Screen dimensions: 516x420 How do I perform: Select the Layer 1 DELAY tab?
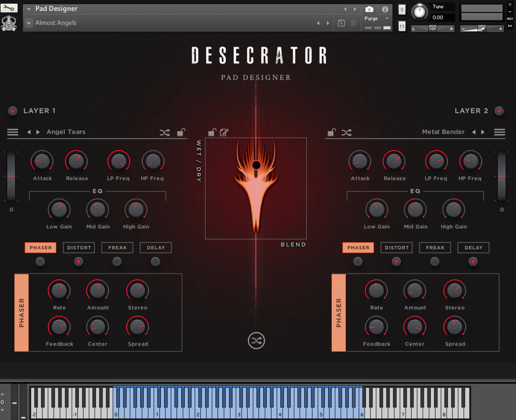click(156, 247)
